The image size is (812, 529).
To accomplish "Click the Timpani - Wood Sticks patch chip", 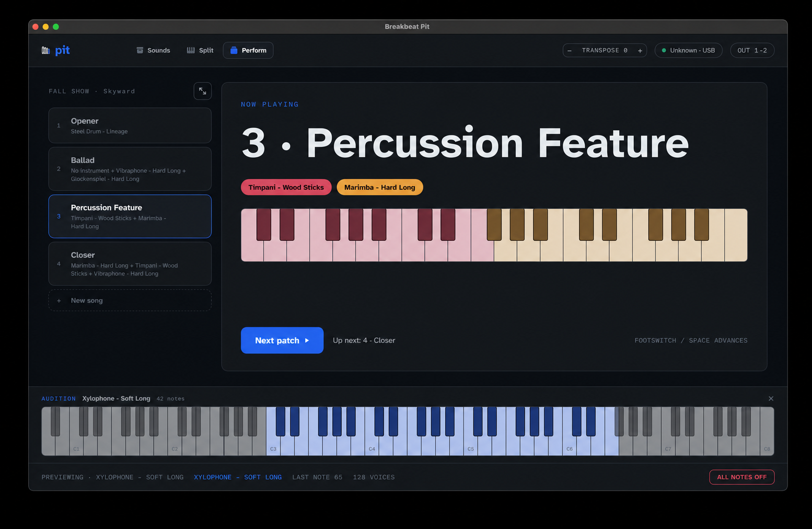I will (286, 187).
